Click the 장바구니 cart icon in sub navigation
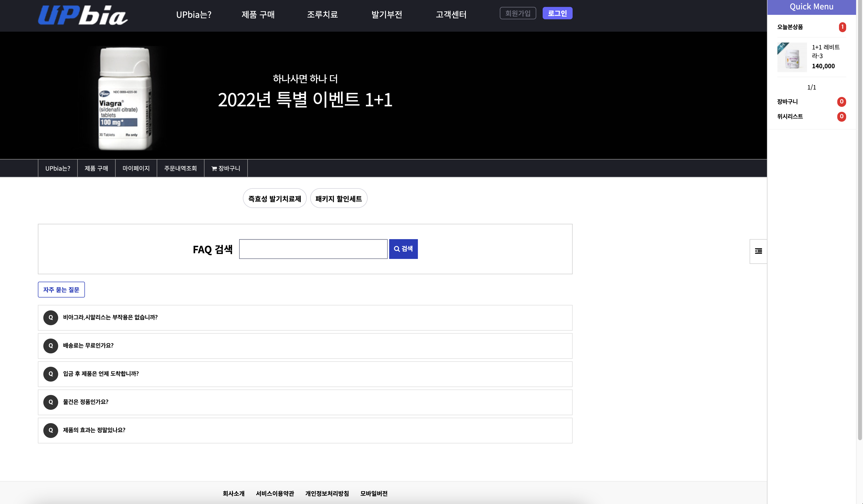863x504 pixels. (x=214, y=168)
